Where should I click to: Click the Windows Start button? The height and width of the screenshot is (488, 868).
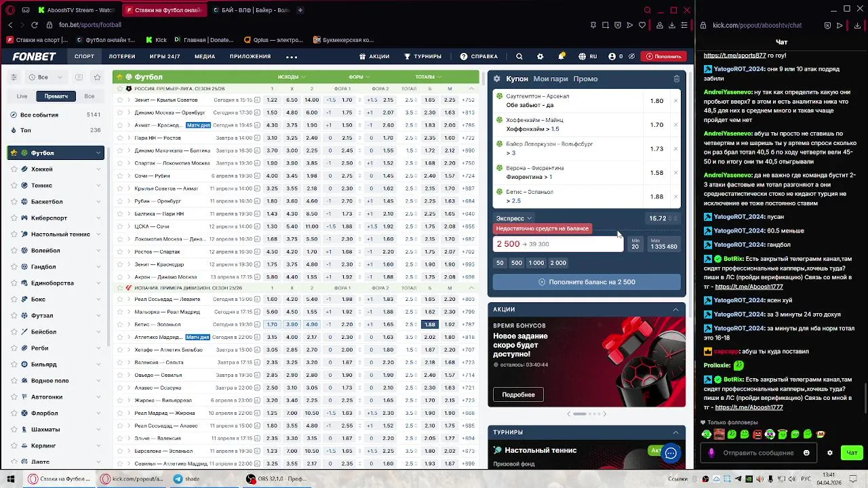click(10, 479)
